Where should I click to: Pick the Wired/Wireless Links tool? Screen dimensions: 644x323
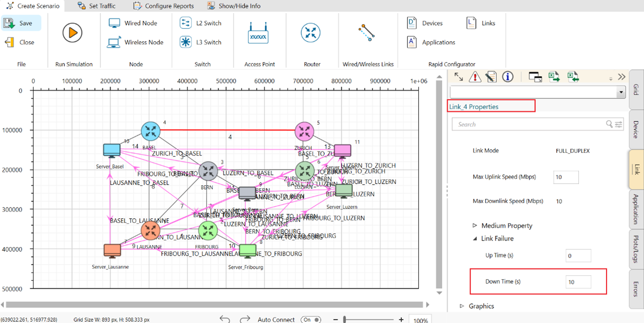(366, 33)
